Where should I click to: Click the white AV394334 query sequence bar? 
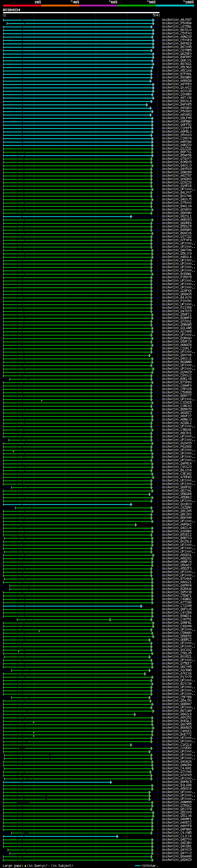[81, 12]
